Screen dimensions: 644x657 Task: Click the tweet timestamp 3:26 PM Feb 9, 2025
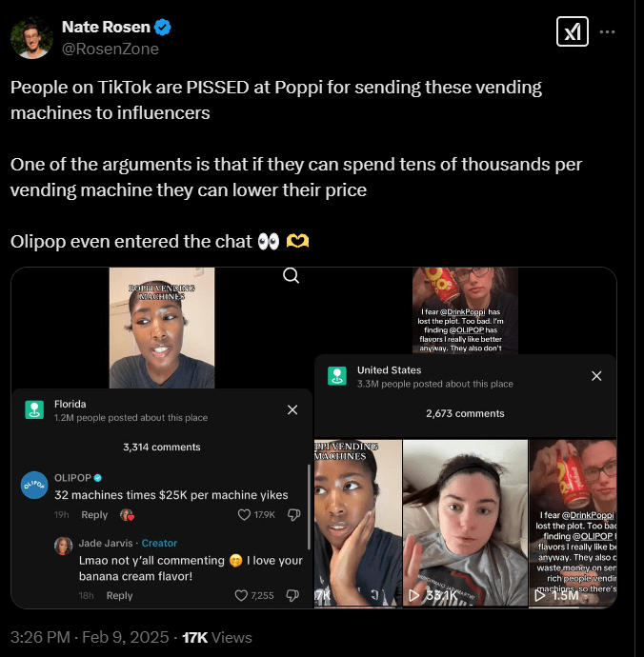pyautogui.click(x=90, y=637)
